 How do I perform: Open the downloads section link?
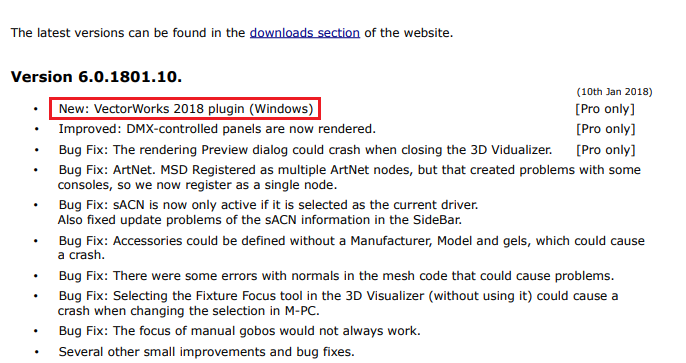coord(304,33)
